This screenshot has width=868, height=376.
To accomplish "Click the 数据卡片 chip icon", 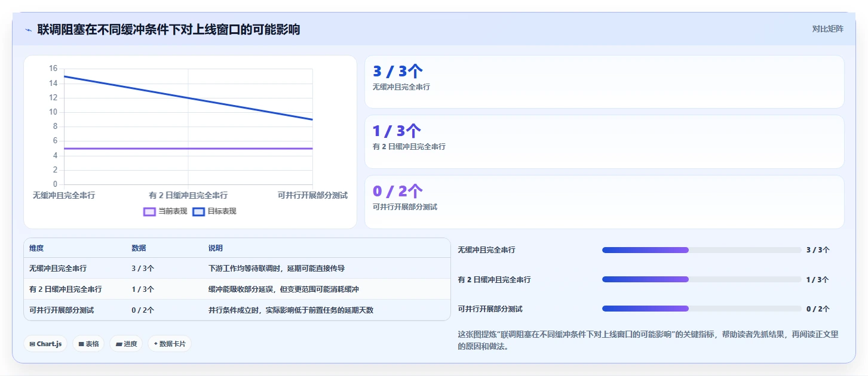I will point(156,344).
